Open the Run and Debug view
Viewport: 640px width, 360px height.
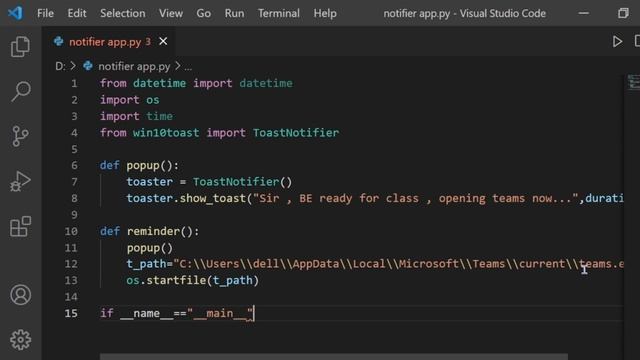(x=20, y=181)
